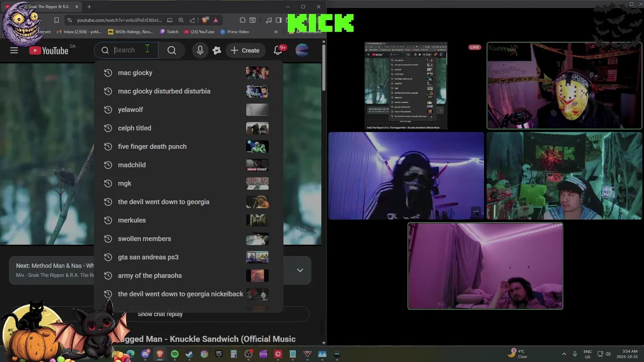Open the YouTube account avatar menu
The image size is (644, 362).
(302, 50)
